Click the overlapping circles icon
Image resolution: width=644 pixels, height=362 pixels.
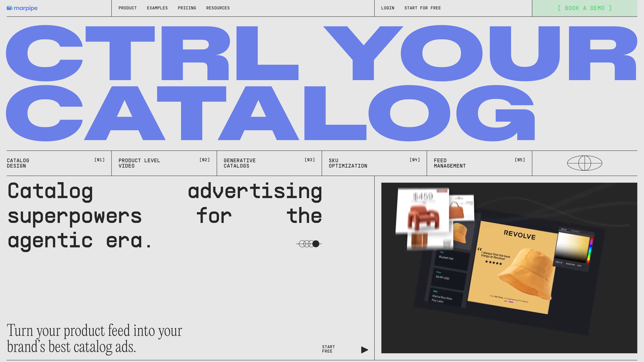click(x=309, y=244)
